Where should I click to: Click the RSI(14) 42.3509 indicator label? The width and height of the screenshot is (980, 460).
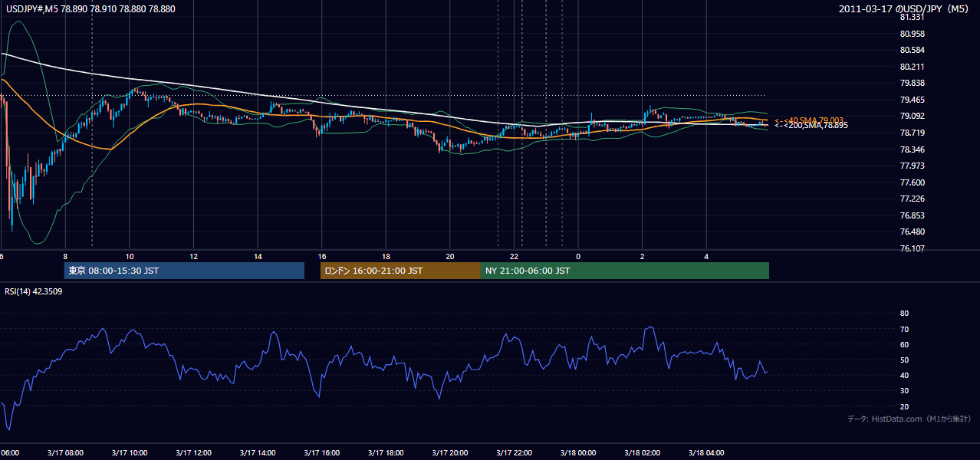34,291
